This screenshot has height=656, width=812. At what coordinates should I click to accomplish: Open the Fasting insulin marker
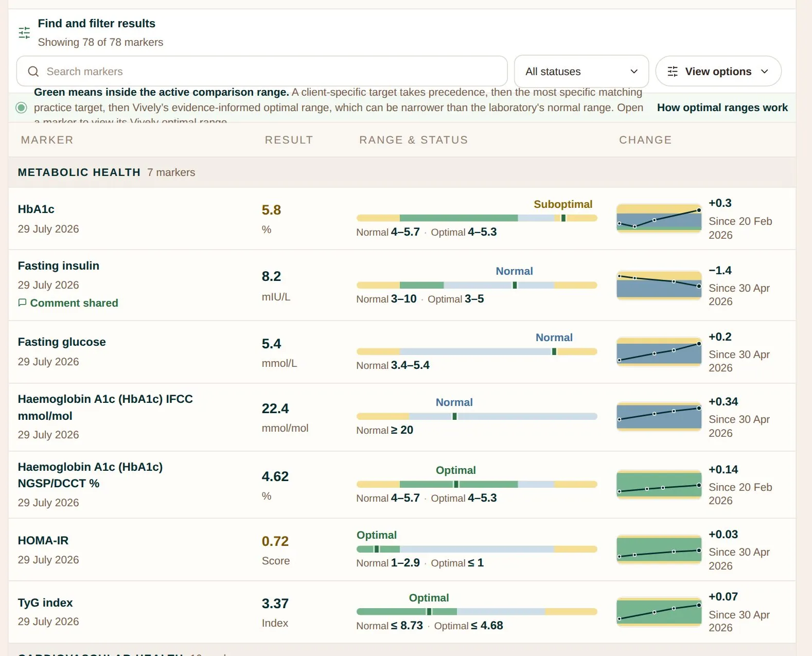click(59, 266)
